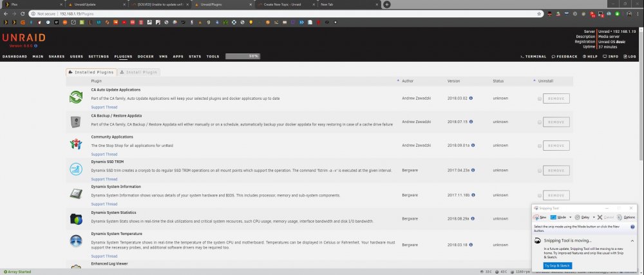Open the Snipping Tool Delay dropdown arrow

pos(594,217)
